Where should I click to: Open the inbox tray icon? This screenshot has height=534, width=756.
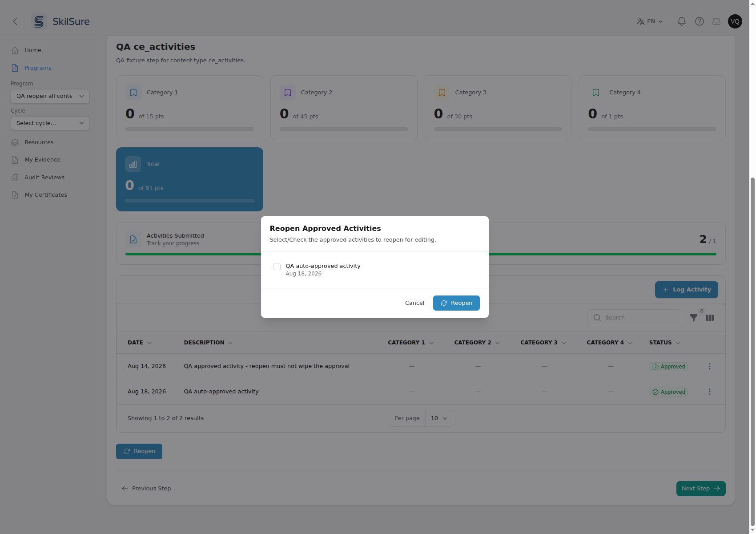tap(716, 21)
